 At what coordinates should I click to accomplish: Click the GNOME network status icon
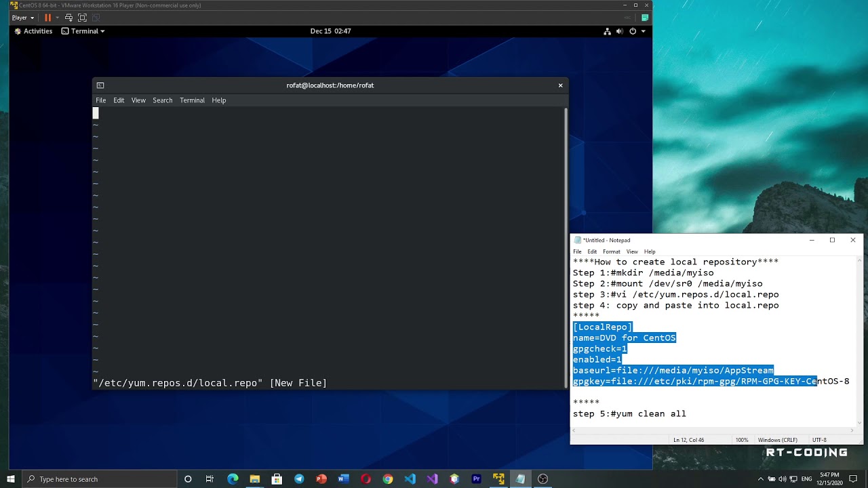pyautogui.click(x=608, y=31)
